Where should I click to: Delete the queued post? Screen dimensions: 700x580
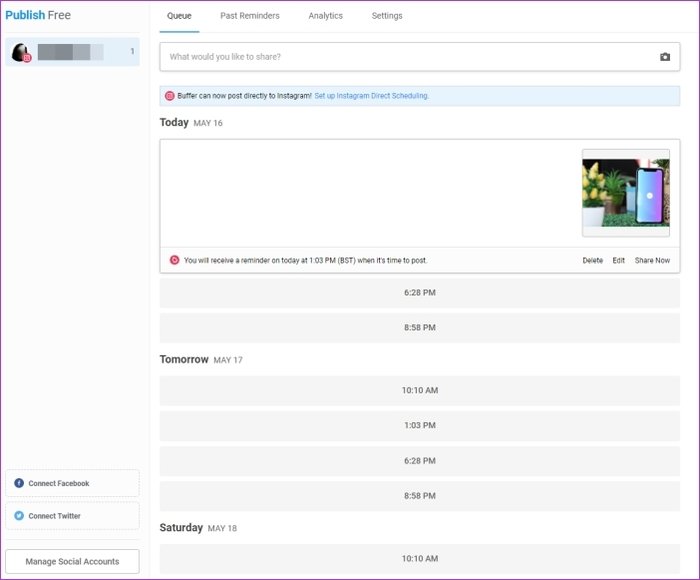click(x=593, y=260)
